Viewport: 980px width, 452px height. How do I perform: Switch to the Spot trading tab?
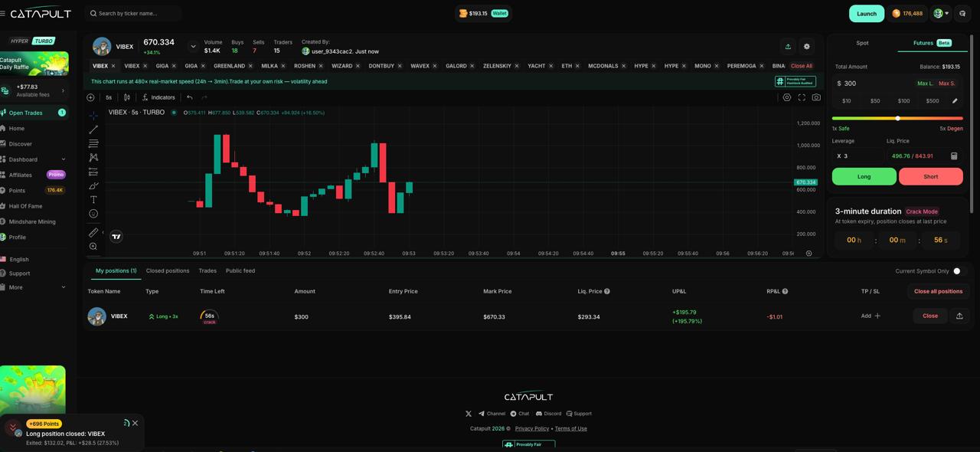tap(862, 43)
